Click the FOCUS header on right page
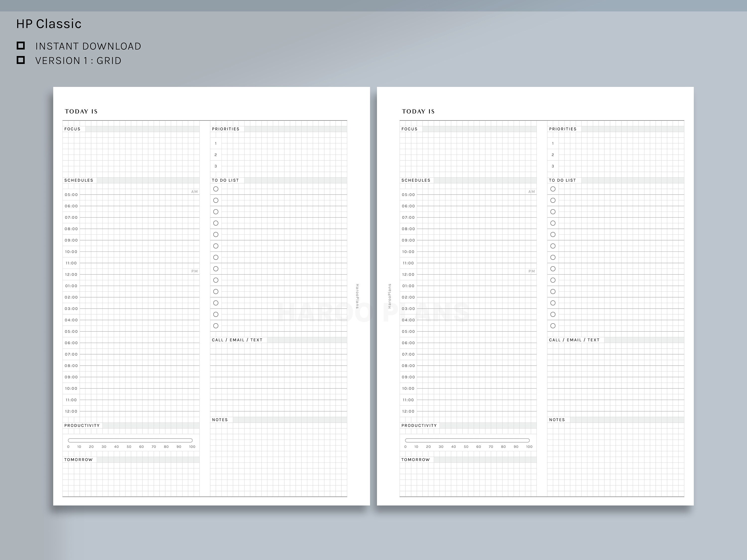Viewport: 747px width, 560px height. coord(409,129)
